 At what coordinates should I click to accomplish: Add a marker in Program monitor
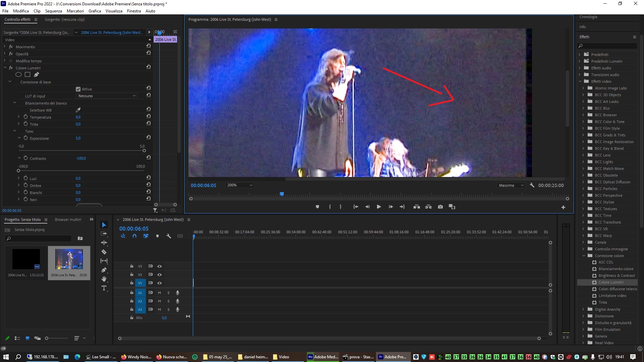tap(317, 207)
